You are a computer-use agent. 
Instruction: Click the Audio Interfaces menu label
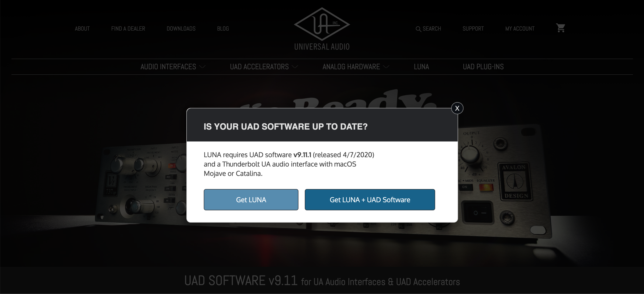(168, 67)
